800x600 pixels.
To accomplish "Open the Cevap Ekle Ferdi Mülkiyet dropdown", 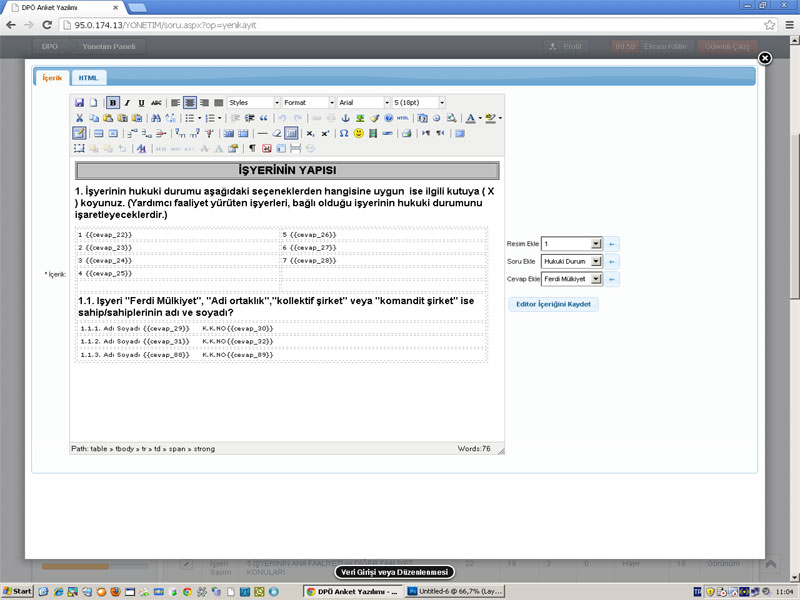I will (x=571, y=279).
